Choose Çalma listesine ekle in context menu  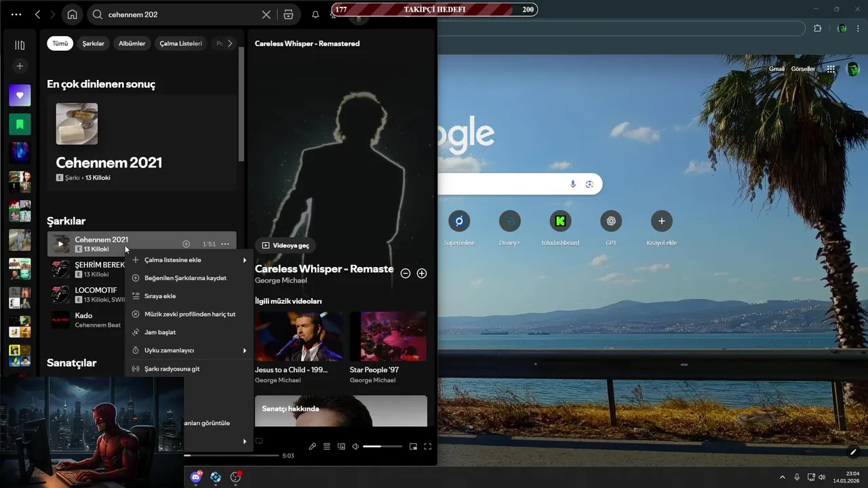pos(189,260)
